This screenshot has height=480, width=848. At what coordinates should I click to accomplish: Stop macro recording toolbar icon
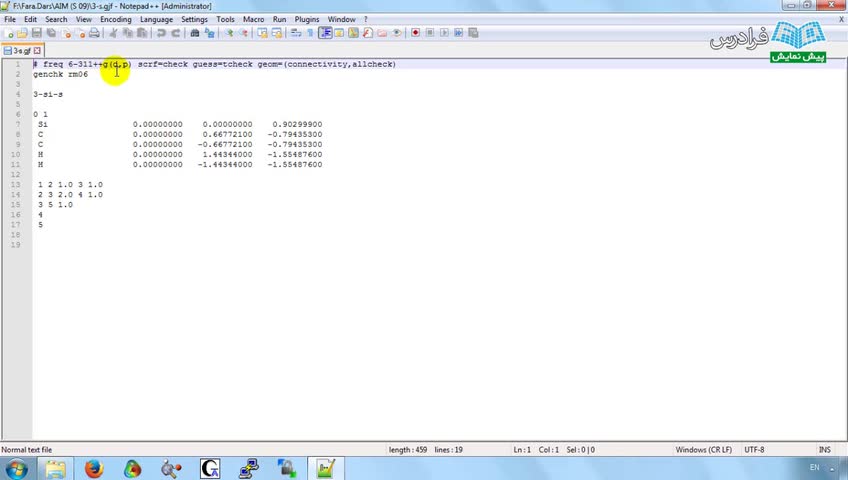[430, 34]
